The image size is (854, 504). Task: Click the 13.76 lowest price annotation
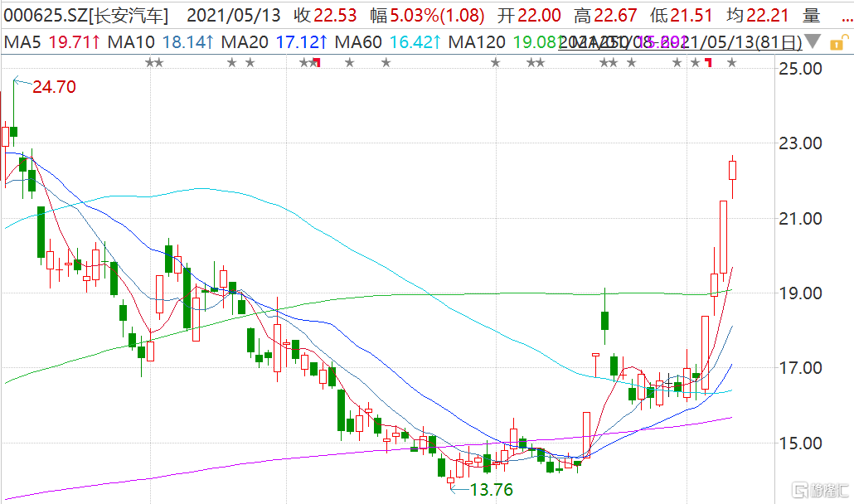point(492,490)
